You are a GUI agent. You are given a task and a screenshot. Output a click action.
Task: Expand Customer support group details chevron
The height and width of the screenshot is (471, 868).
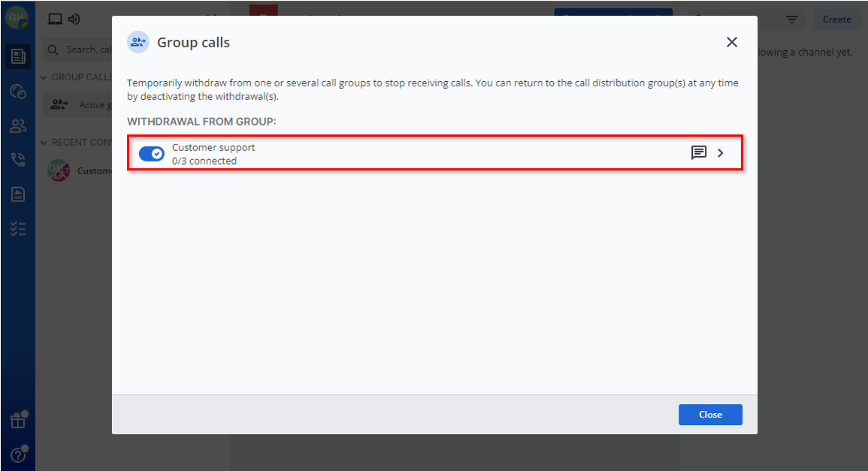pyautogui.click(x=721, y=153)
